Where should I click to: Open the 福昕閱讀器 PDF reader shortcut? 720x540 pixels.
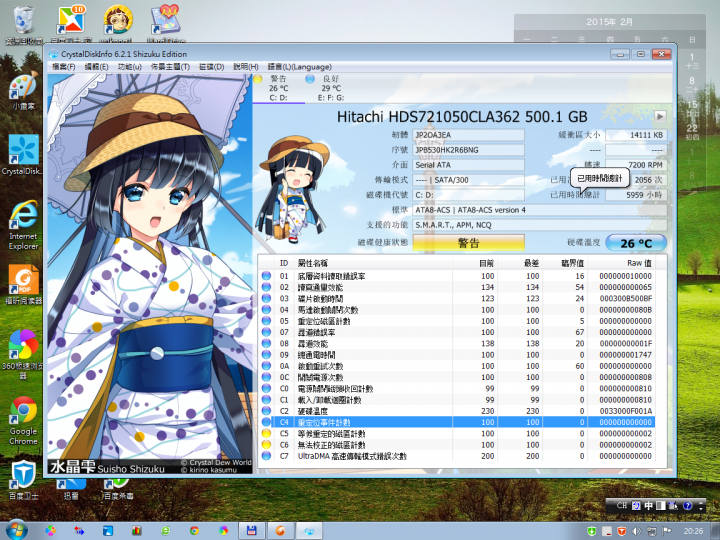click(23, 285)
